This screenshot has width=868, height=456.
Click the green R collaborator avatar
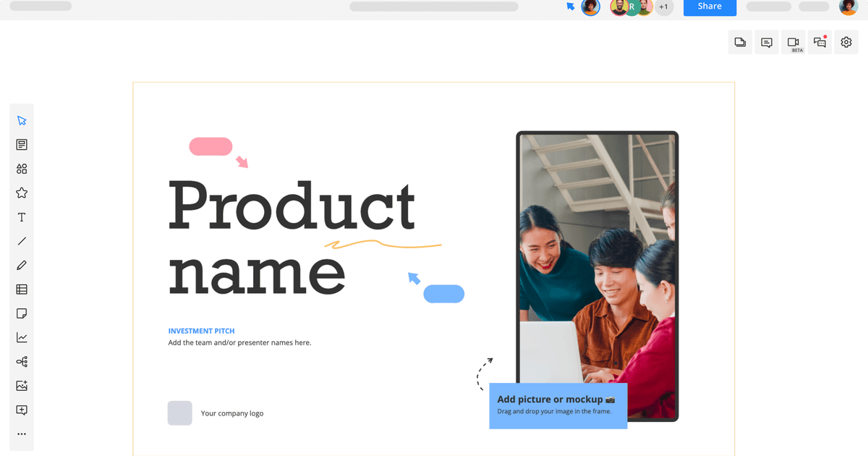coord(631,7)
